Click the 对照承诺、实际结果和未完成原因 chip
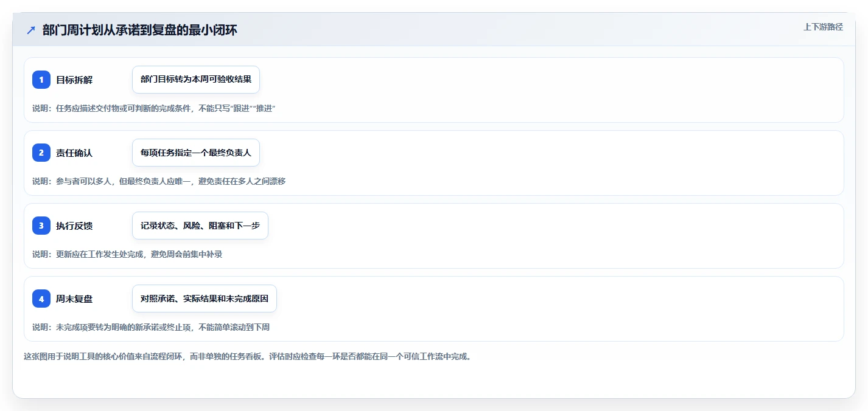 click(x=205, y=299)
